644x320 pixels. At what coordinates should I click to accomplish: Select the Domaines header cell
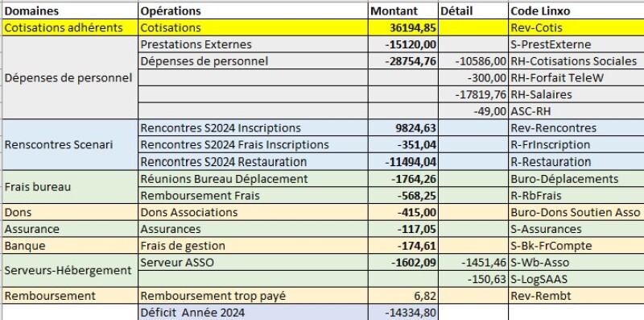pyautogui.click(x=70, y=10)
